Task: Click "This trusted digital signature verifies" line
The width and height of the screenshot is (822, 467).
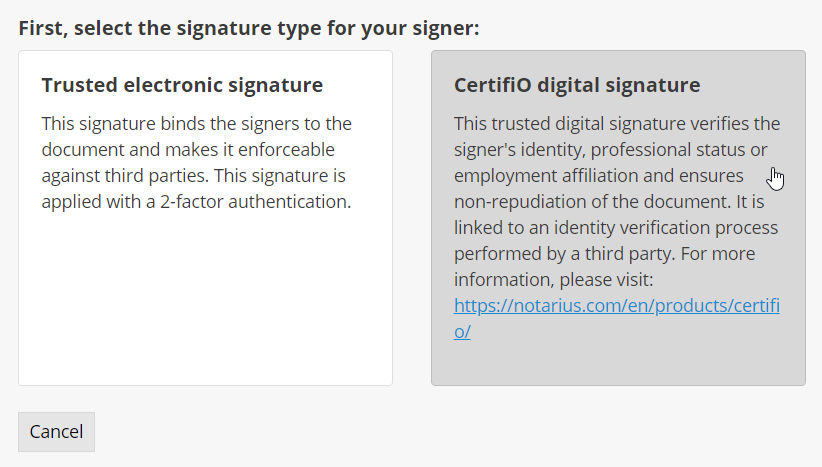Action: click(616, 124)
